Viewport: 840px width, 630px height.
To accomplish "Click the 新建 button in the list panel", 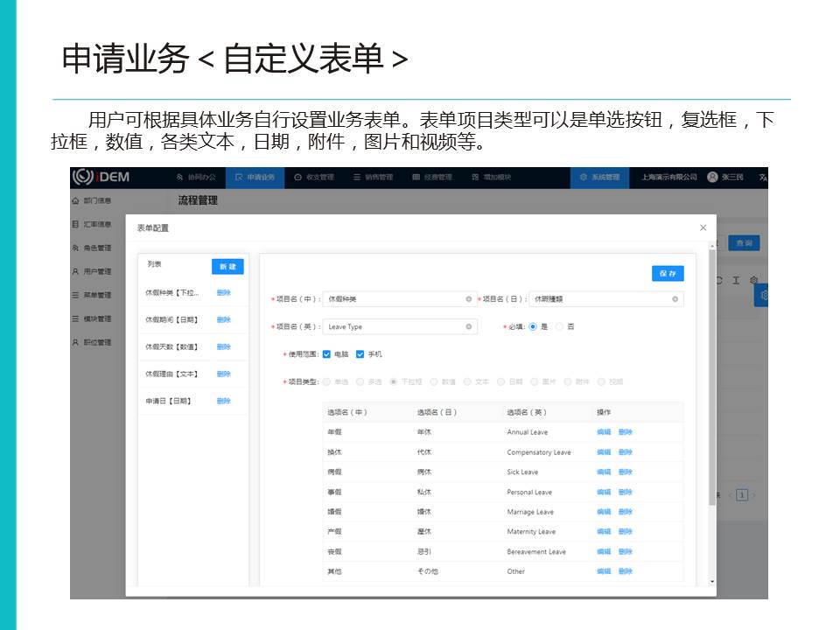I will pyautogui.click(x=227, y=266).
